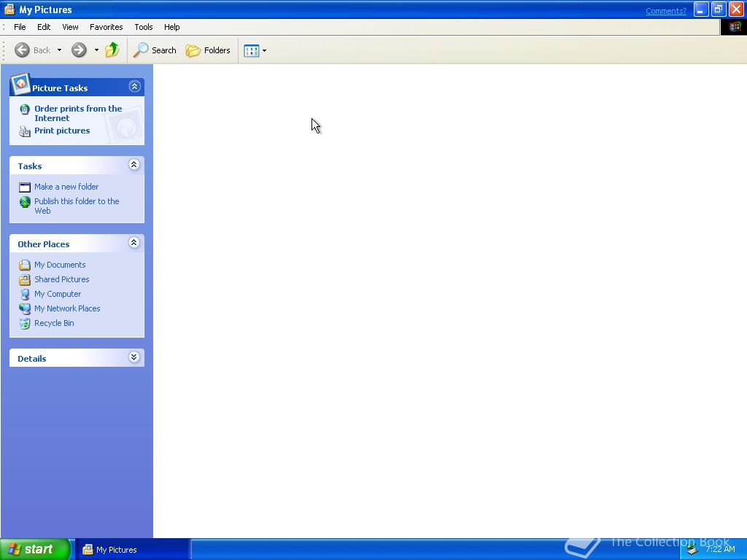Image resolution: width=747 pixels, height=560 pixels.
Task: Click Make a new folder
Action: (66, 187)
